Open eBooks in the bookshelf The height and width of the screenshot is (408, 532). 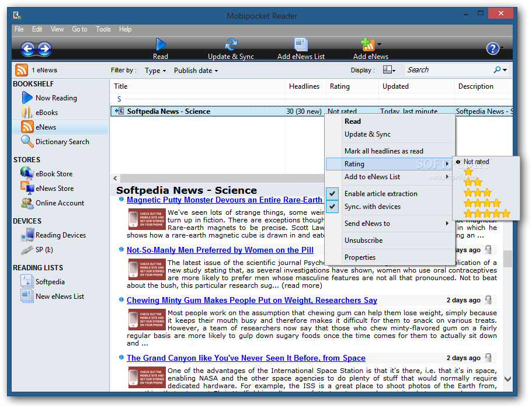tap(40, 112)
